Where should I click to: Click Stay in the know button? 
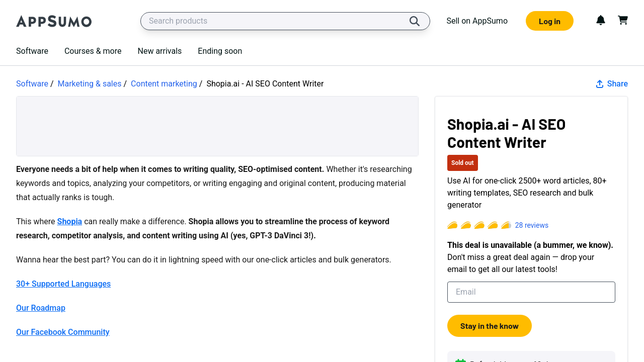click(489, 326)
